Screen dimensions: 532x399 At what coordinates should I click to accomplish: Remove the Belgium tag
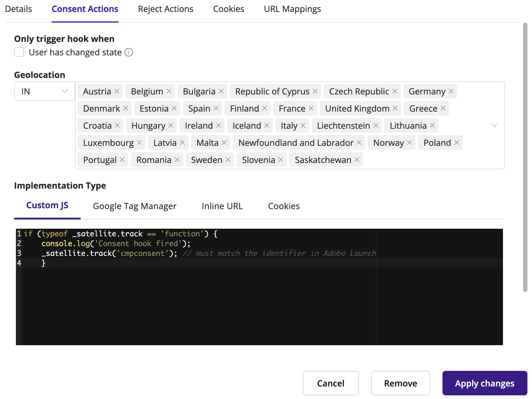169,91
